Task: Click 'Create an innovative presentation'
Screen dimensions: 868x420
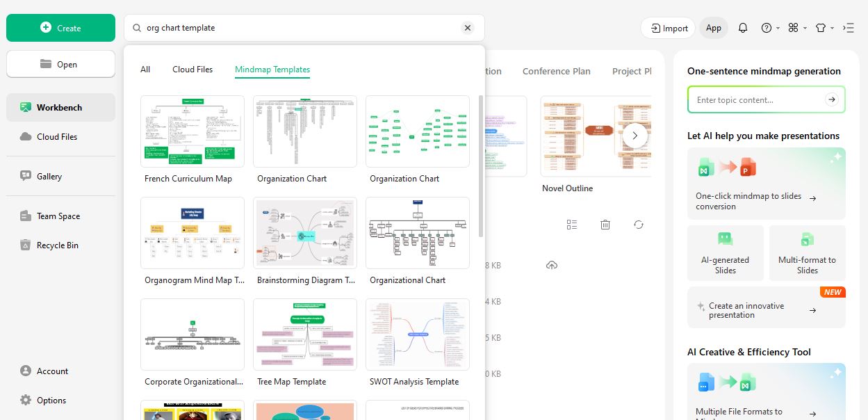Action: (x=767, y=308)
